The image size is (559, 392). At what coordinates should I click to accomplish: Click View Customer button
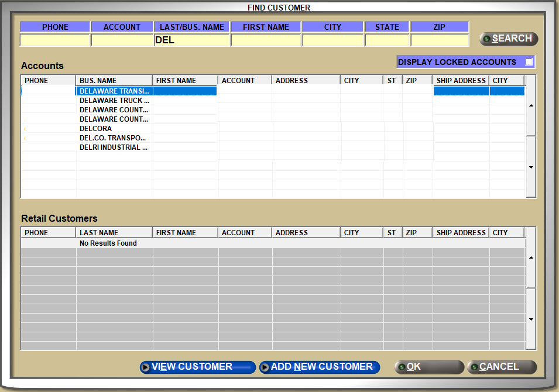pos(198,367)
